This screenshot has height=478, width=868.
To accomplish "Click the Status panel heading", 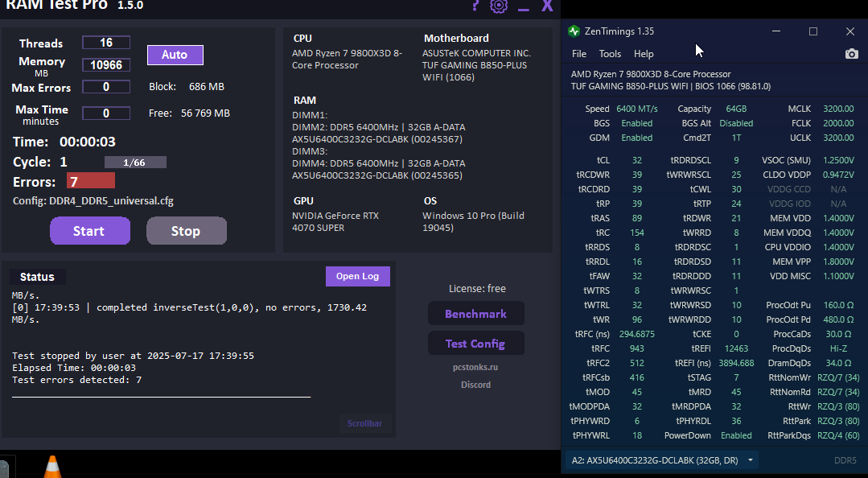I will point(37,277).
